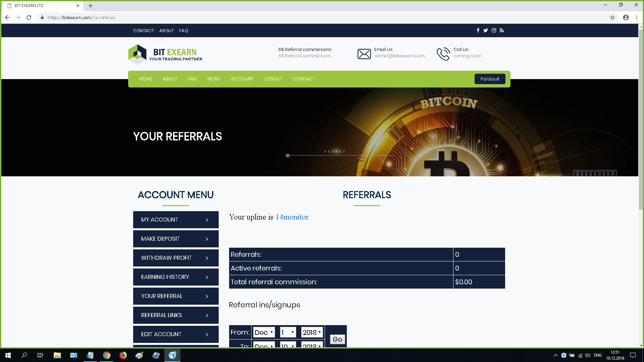Bookmark page with star icon
This screenshot has height=362, width=644.
(612, 17)
